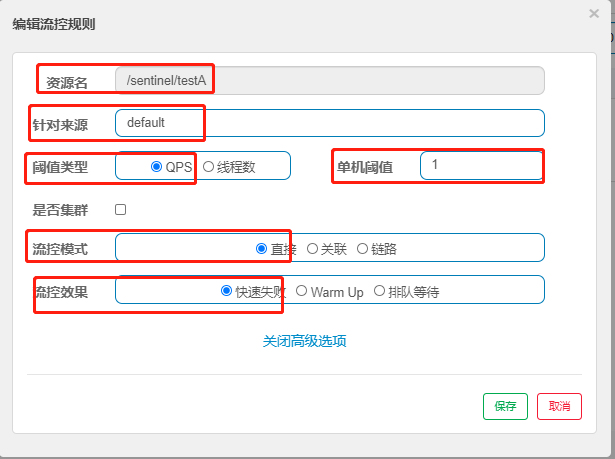Image resolution: width=615 pixels, height=459 pixels.
Task: Click the 单机阈值 input field
Action: 482,166
